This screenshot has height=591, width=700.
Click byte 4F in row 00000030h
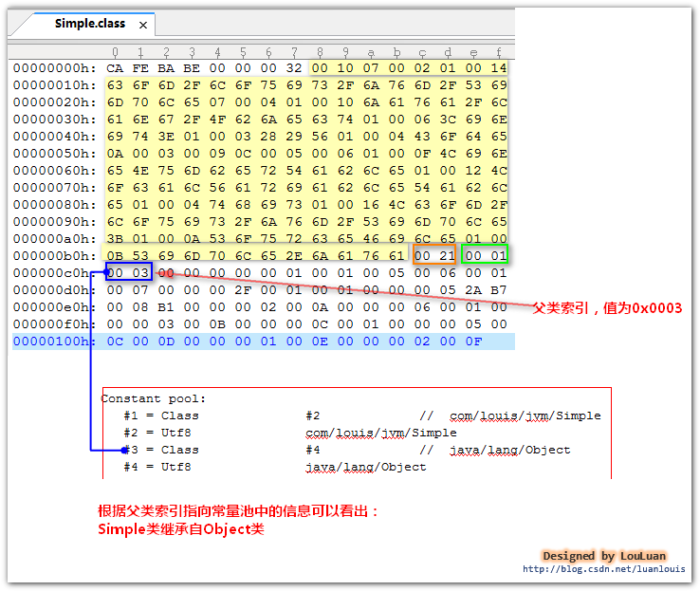coord(217,120)
